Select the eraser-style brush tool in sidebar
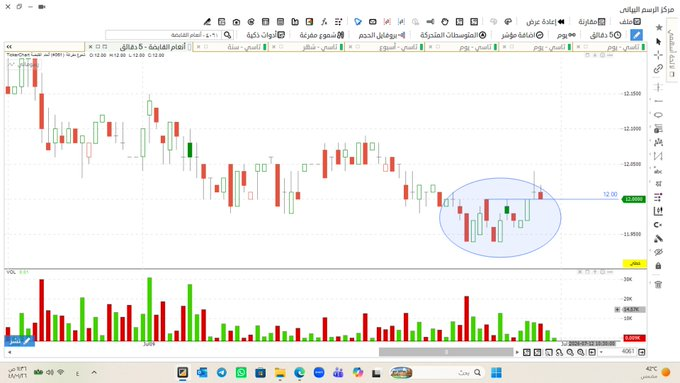Screen dimensions: 680x383 click(658, 239)
